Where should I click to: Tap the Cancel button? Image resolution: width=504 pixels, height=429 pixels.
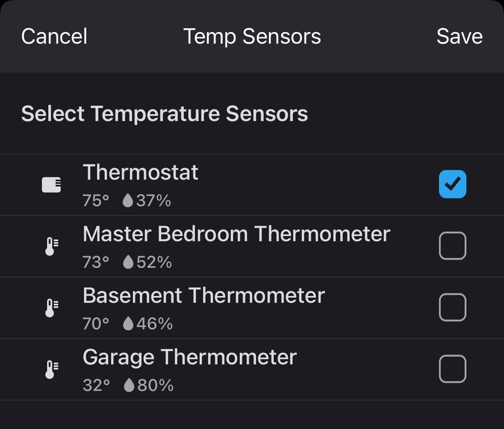point(54,36)
